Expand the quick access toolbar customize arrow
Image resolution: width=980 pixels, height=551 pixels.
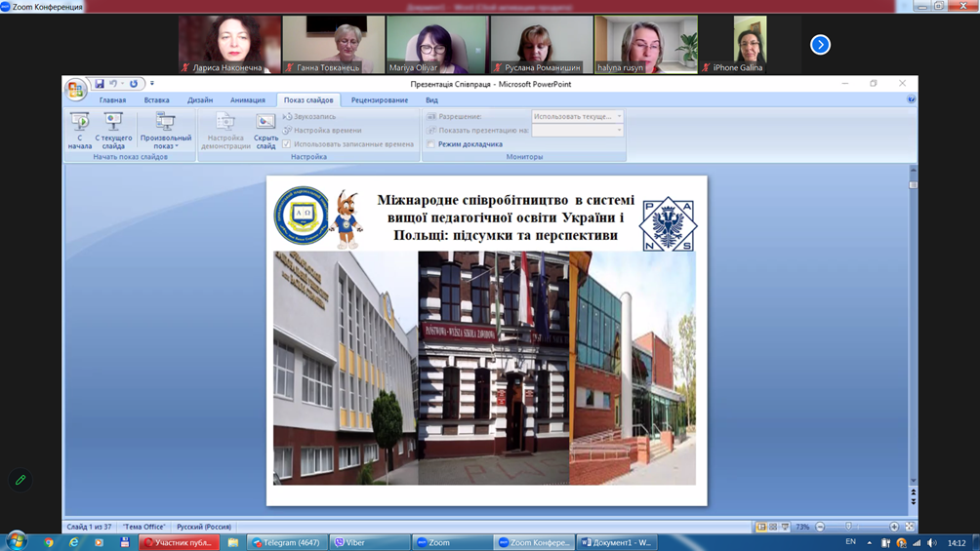tap(152, 84)
